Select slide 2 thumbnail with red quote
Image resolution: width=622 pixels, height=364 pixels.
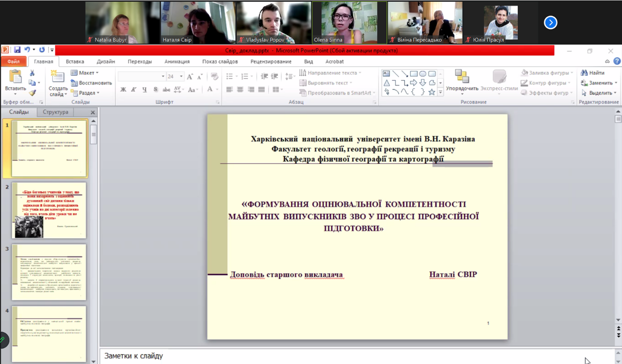[49, 210]
